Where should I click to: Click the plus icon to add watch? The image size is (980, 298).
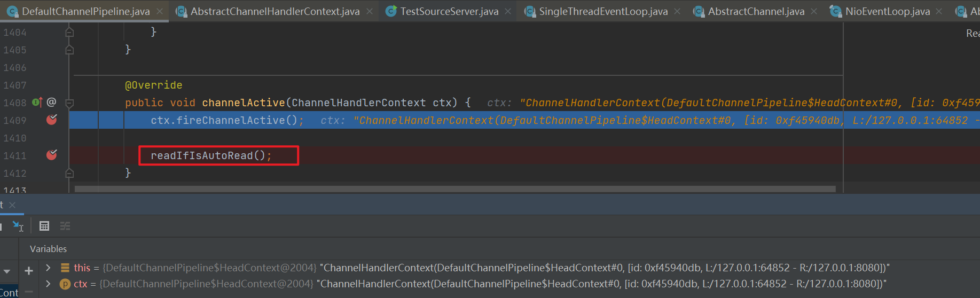[29, 271]
